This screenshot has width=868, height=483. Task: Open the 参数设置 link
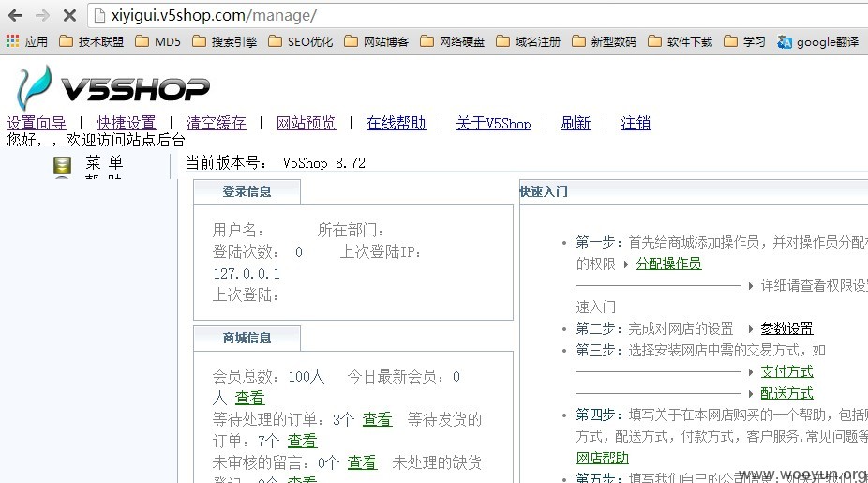coord(786,328)
